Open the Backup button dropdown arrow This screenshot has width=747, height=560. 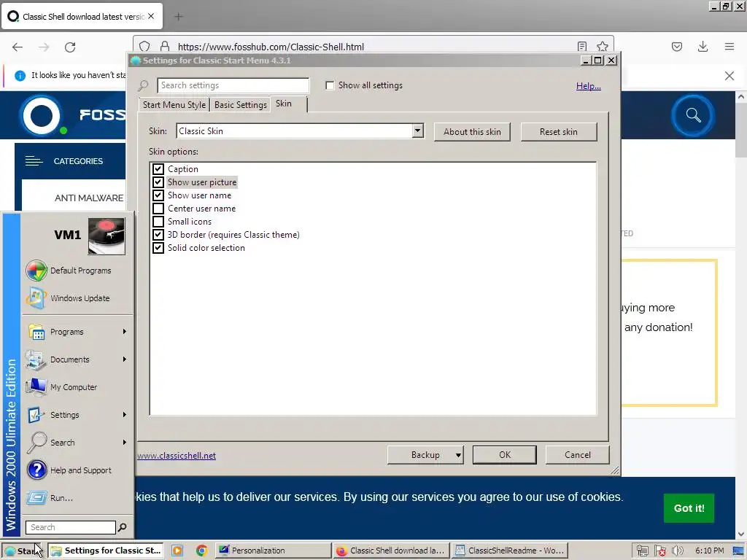[x=458, y=455]
